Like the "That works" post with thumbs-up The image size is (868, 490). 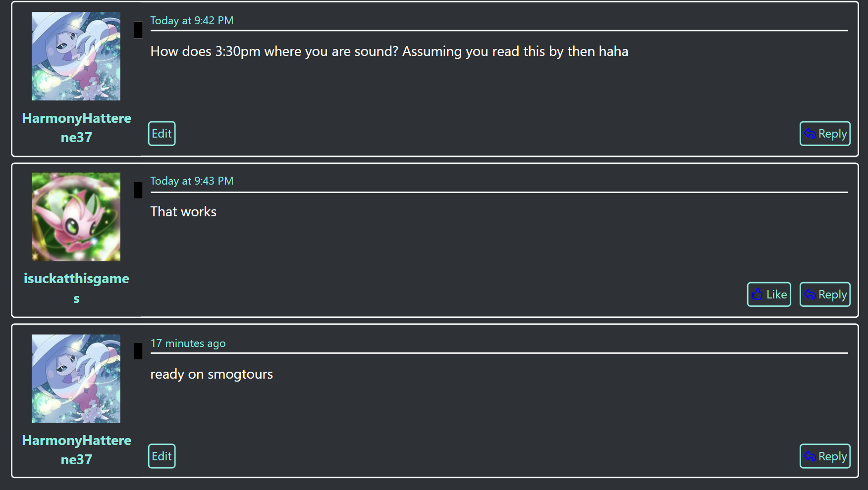tap(768, 294)
